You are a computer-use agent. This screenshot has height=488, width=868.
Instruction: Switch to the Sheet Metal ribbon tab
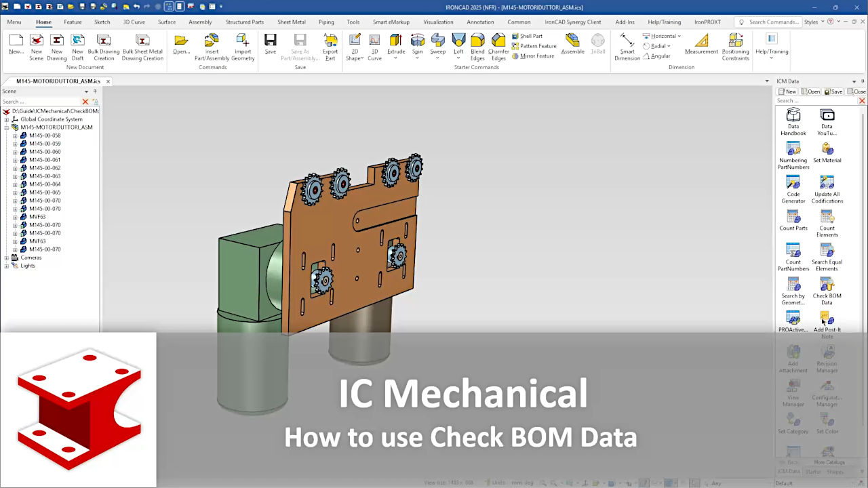tap(291, 22)
